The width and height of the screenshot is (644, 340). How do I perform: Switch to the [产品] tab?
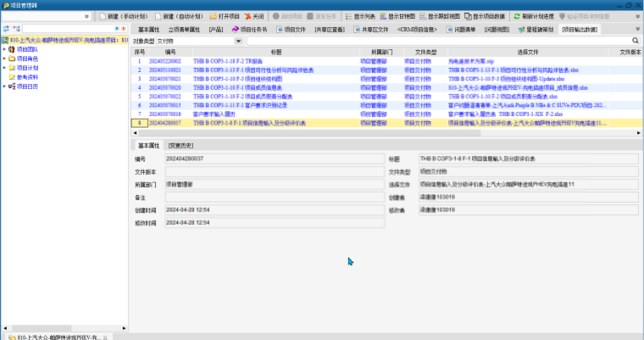point(216,30)
